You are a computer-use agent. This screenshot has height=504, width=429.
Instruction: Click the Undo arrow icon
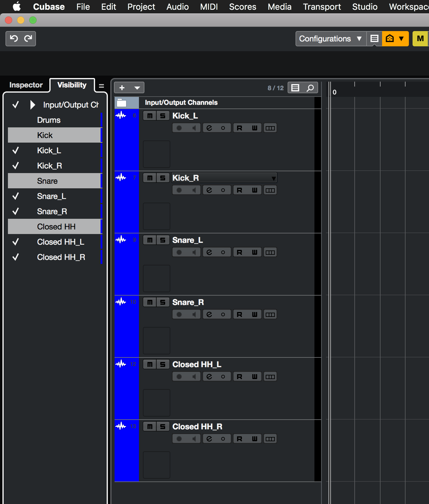point(14,38)
